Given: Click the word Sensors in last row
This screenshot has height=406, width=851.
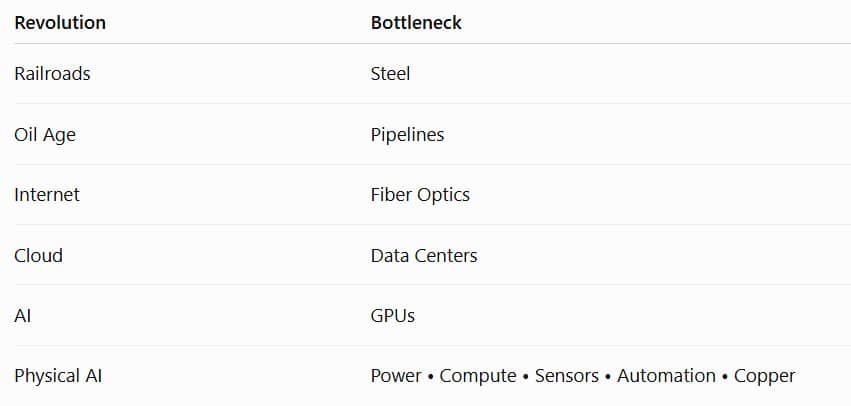Looking at the screenshot, I should (567, 376).
